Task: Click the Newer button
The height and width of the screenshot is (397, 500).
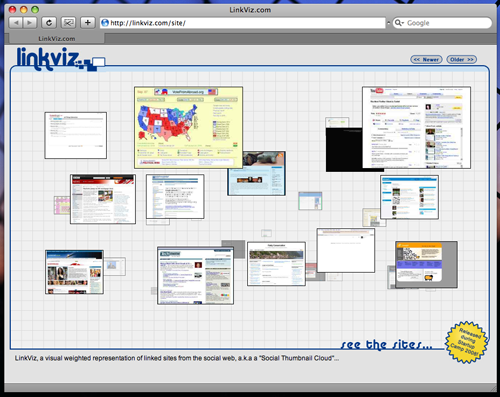Action: 426,59
